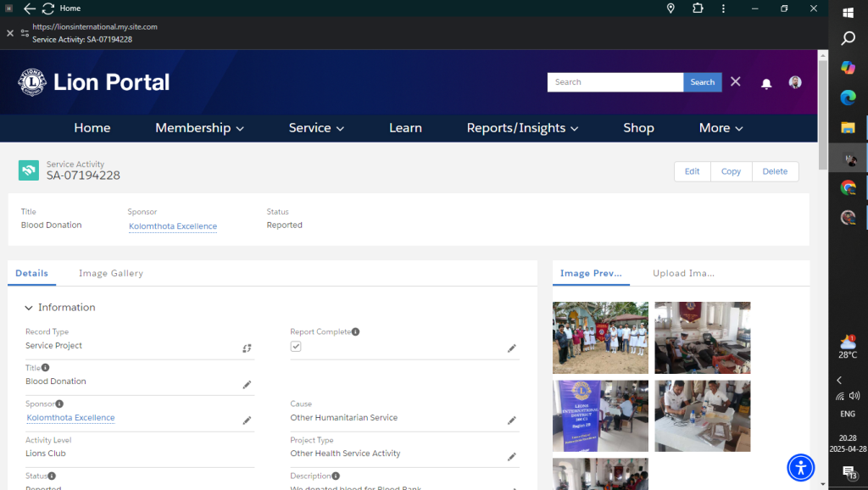Open group photo thumbnail with nurses
Image resolution: width=868 pixels, height=490 pixels.
[600, 337]
